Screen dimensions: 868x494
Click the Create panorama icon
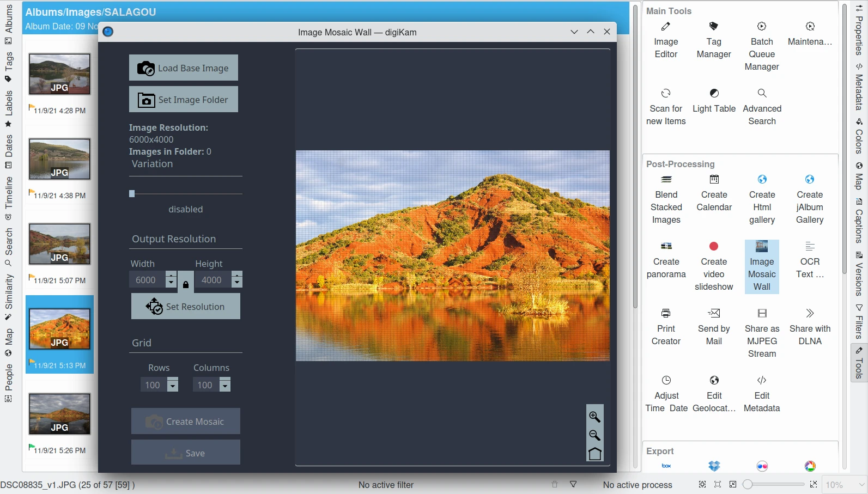666,260
